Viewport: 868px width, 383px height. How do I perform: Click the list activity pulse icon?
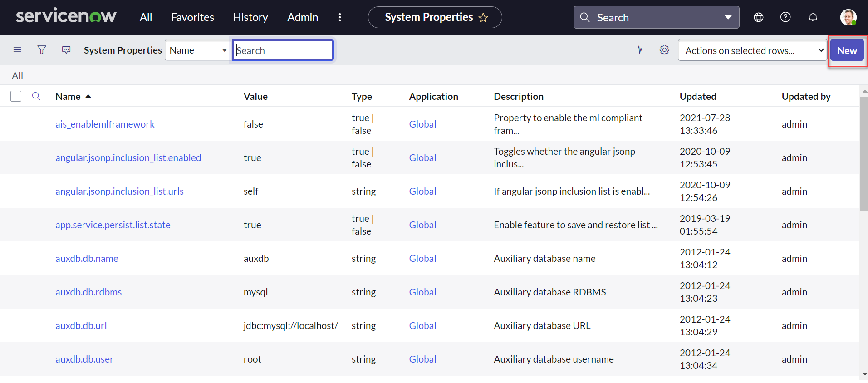[x=640, y=50]
